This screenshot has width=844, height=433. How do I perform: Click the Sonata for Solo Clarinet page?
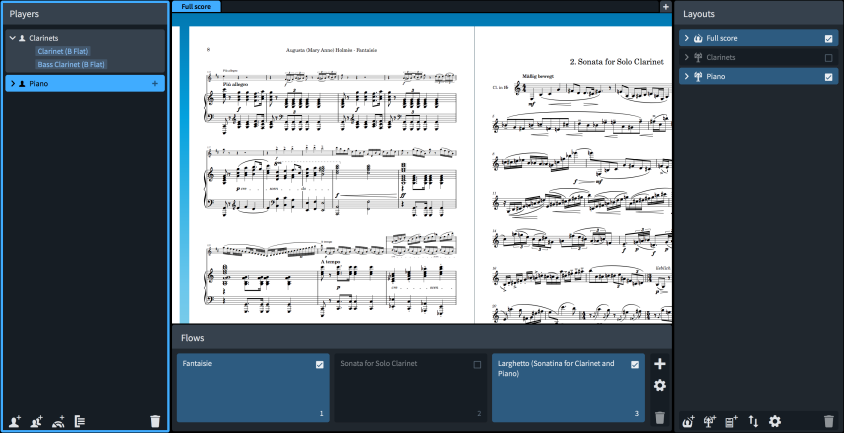coord(573,175)
